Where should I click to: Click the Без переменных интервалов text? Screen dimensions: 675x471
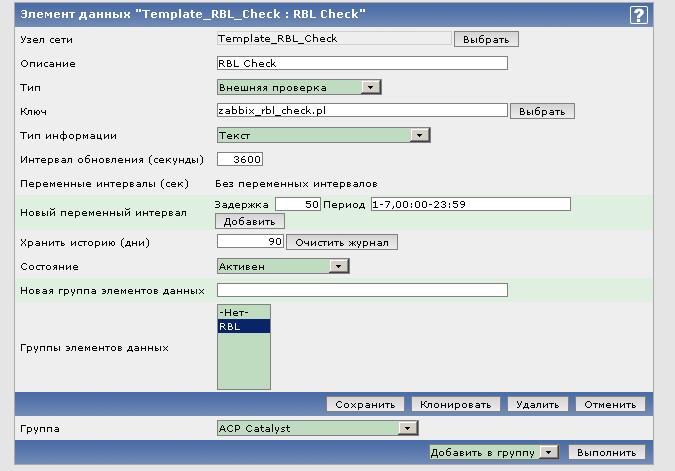click(296, 184)
